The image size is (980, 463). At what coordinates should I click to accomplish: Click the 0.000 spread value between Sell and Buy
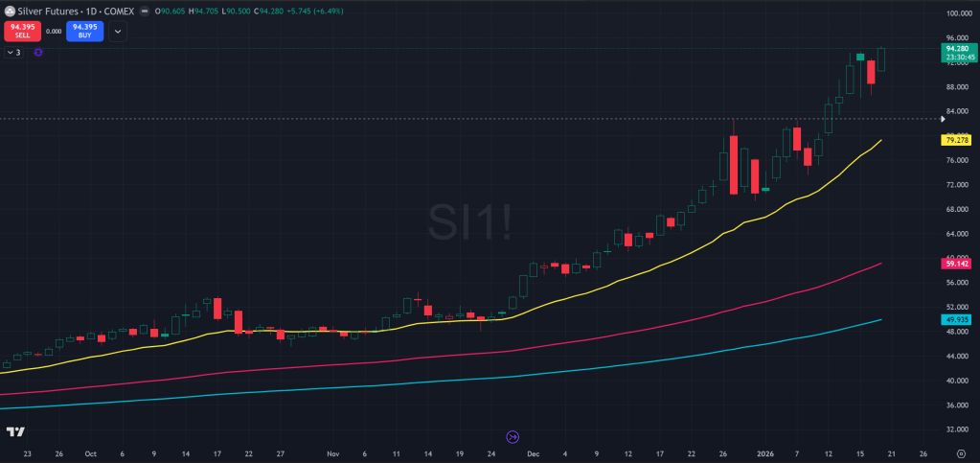[54, 31]
